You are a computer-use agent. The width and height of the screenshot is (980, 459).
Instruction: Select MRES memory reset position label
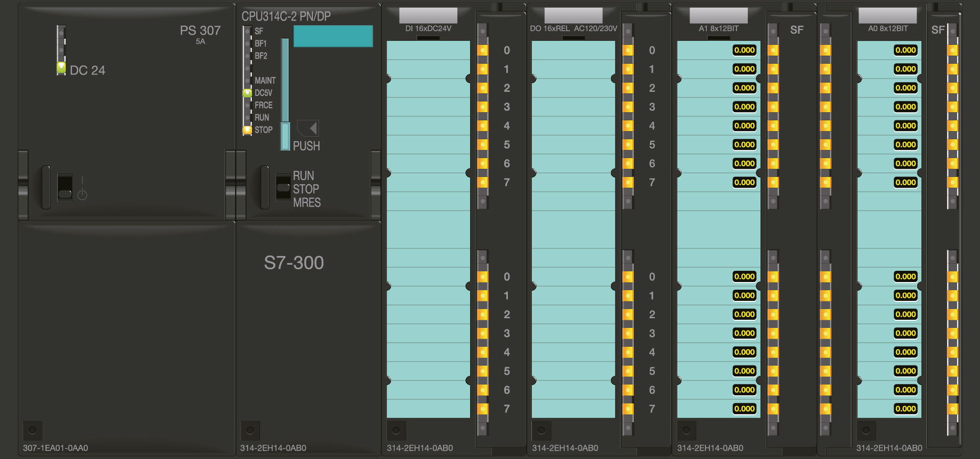point(307,202)
